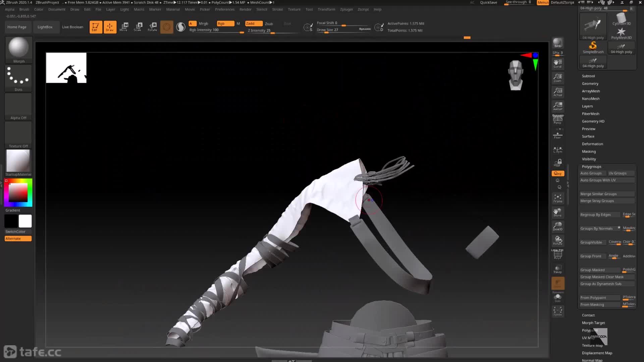644x362 pixels.
Task: Click the right-shelf Rotate view icon
Action: click(558, 240)
